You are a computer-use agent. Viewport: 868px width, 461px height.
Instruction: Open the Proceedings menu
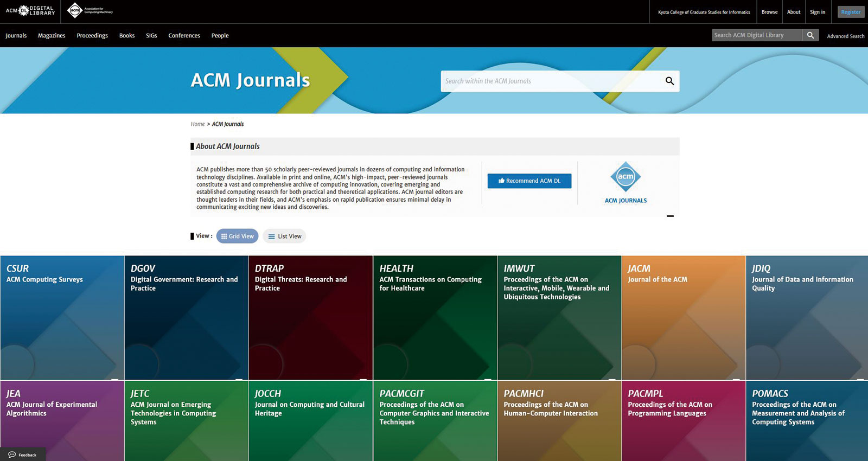92,36
